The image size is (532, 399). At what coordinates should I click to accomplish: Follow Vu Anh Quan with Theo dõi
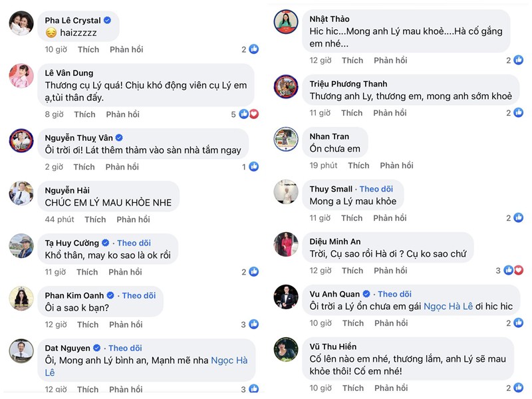(394, 294)
